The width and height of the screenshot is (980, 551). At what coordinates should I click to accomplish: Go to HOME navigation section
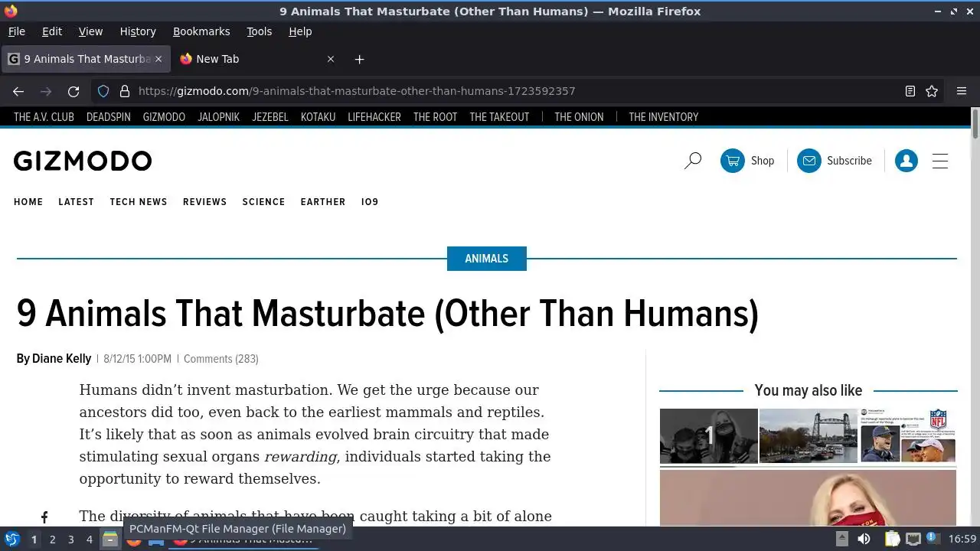(x=28, y=202)
